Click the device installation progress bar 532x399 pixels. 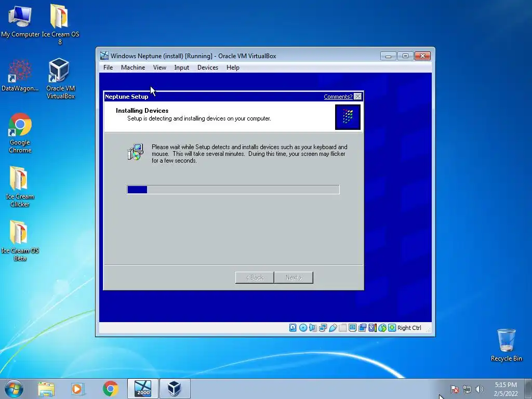(233, 190)
